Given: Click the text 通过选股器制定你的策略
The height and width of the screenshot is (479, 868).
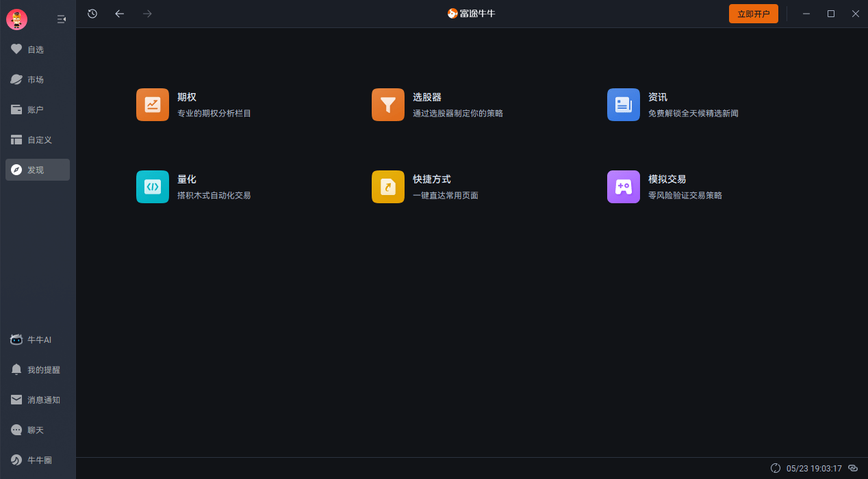Looking at the screenshot, I should (x=458, y=114).
